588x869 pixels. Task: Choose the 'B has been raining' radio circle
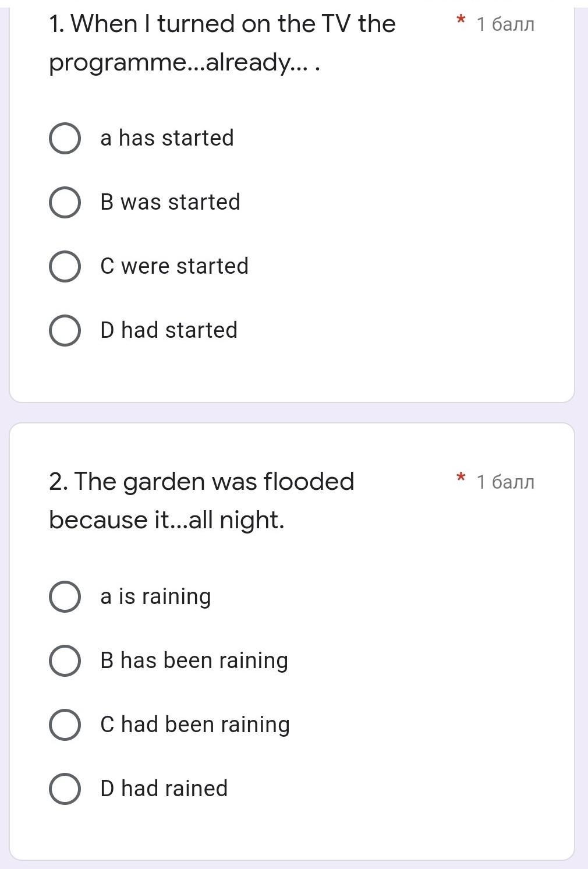[65, 661]
